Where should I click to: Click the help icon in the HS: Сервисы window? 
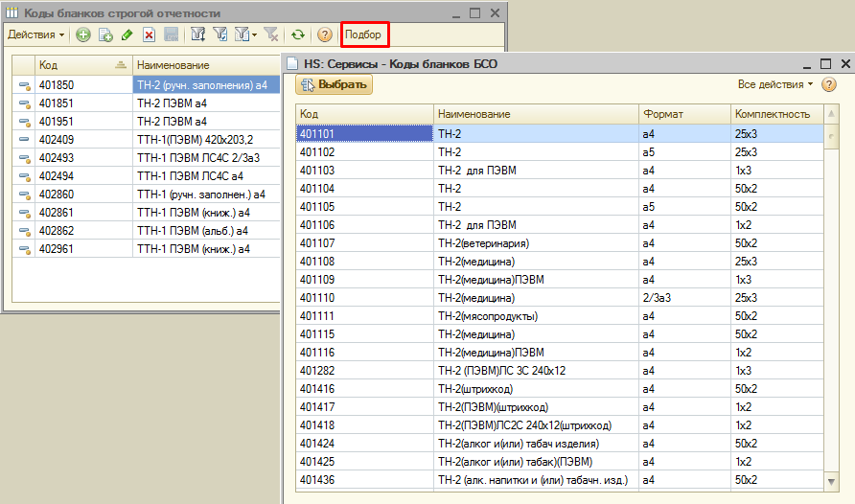[x=829, y=84]
